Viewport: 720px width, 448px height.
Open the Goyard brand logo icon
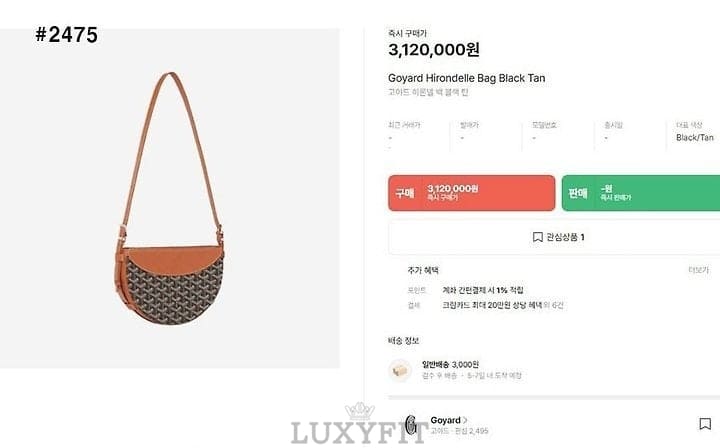pos(411,425)
